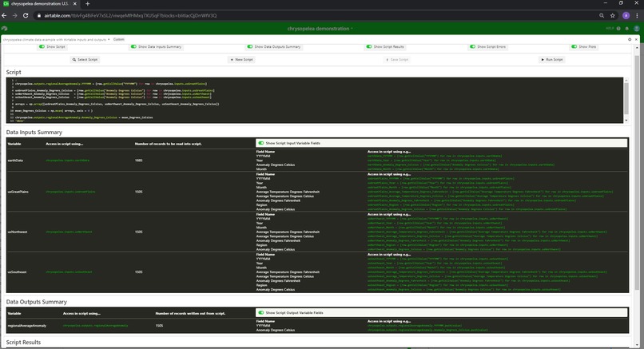Click the browser forward arrow
644x349 pixels.
[15, 16]
